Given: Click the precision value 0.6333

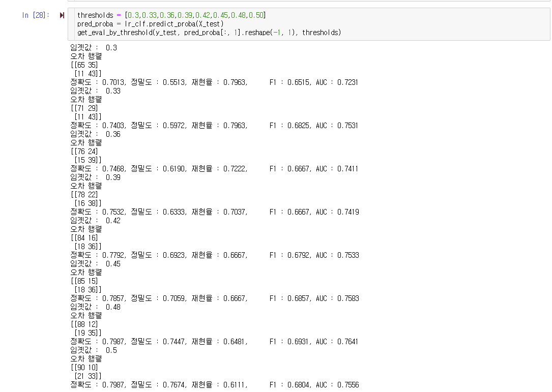Looking at the screenshot, I should [x=174, y=212].
